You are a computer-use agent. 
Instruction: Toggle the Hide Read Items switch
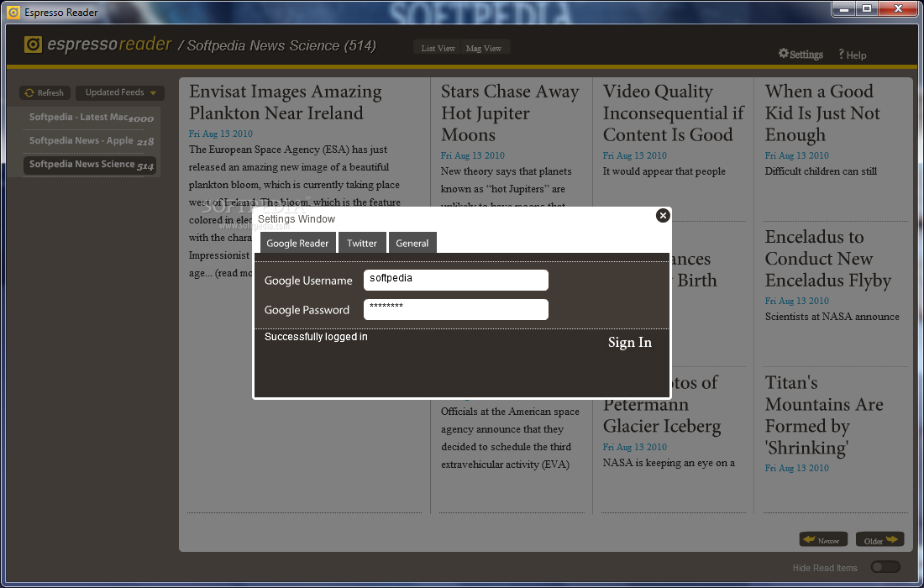(x=885, y=567)
